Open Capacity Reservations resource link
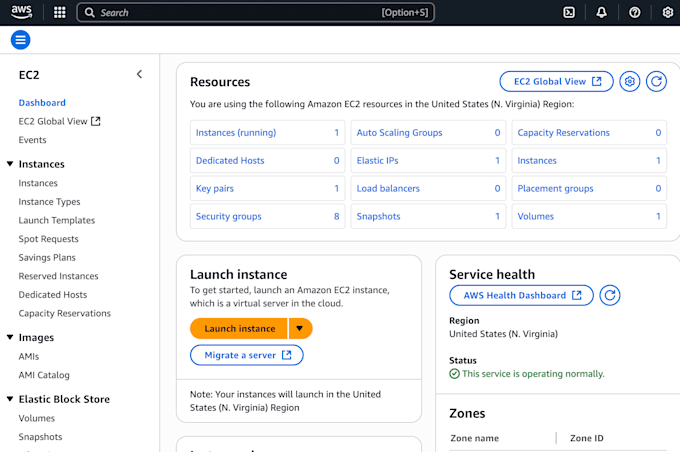This screenshot has height=452, width=680. coord(563,133)
